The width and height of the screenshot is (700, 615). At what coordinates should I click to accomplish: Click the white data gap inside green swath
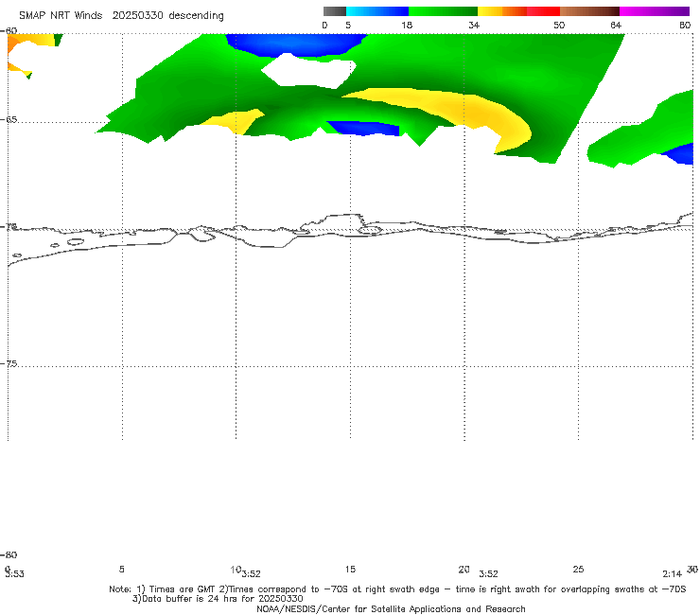coord(308,70)
